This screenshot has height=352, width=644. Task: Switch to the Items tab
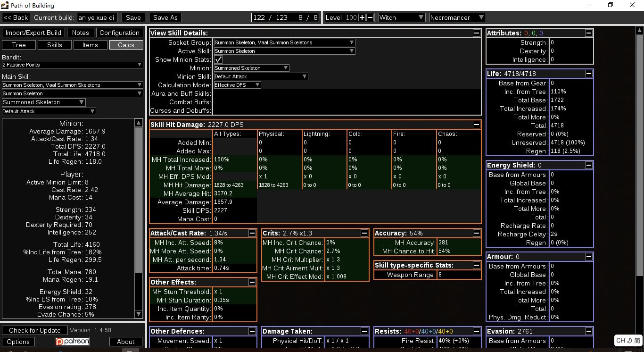pyautogui.click(x=90, y=45)
